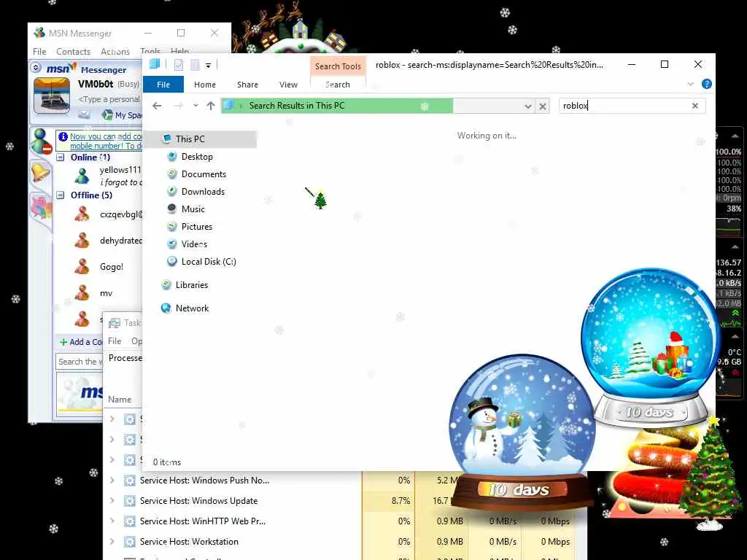747x560 pixels.
Task: Open the msn Messenger round menu button
Action: pos(36,68)
